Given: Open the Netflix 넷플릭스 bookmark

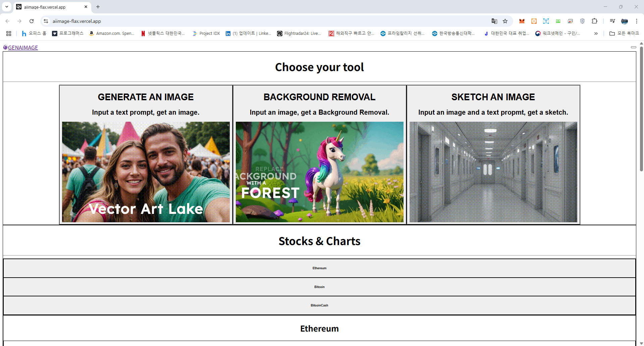Looking at the screenshot, I should (163, 34).
